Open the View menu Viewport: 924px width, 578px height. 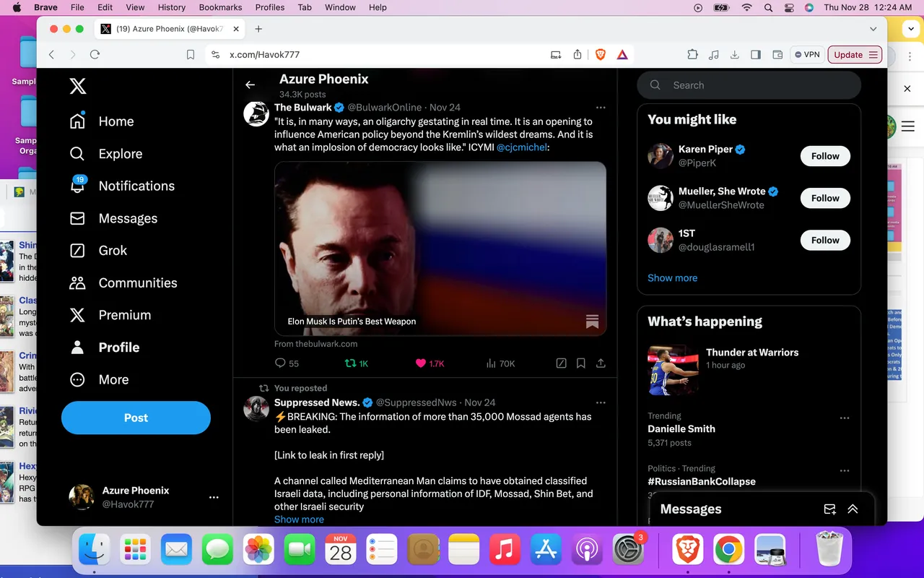(135, 7)
